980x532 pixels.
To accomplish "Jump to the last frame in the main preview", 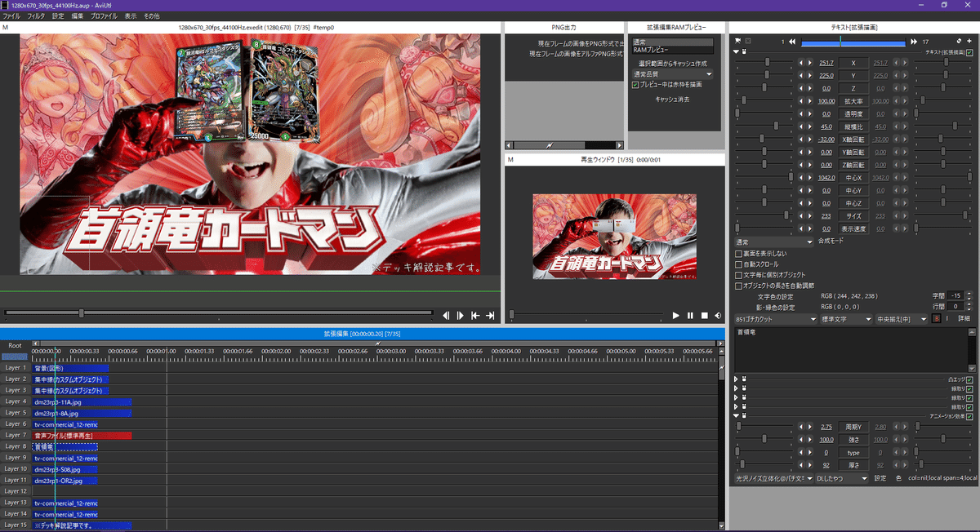I will (x=490, y=315).
